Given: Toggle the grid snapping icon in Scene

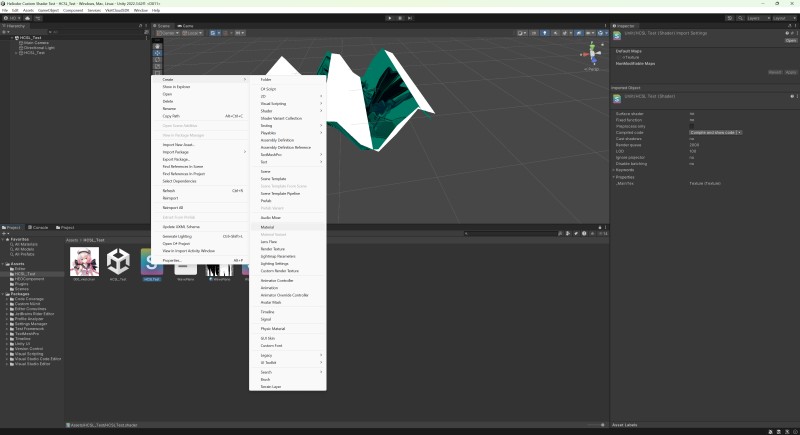Looking at the screenshot, I should click(215, 33).
